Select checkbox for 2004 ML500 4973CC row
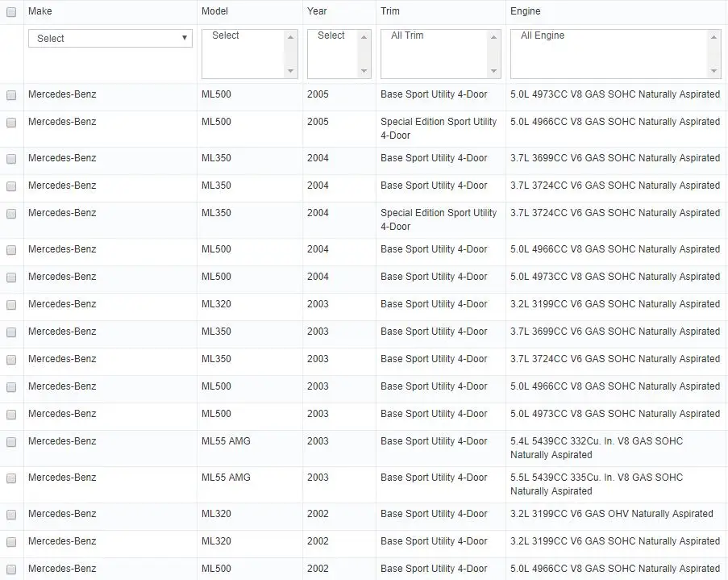The height and width of the screenshot is (580, 728). [11, 277]
